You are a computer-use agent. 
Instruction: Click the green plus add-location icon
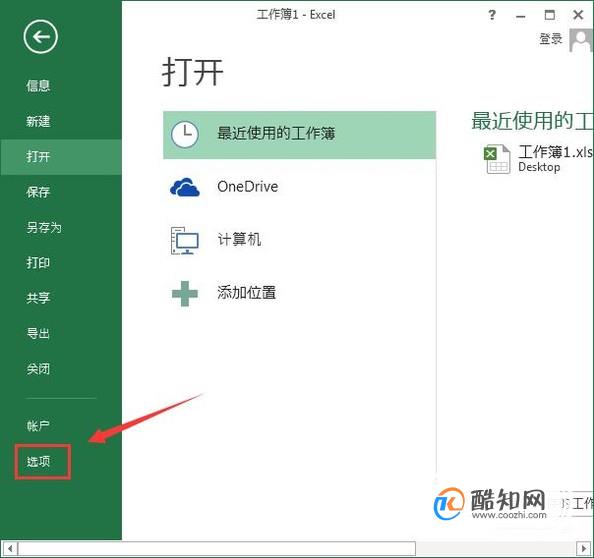click(185, 294)
